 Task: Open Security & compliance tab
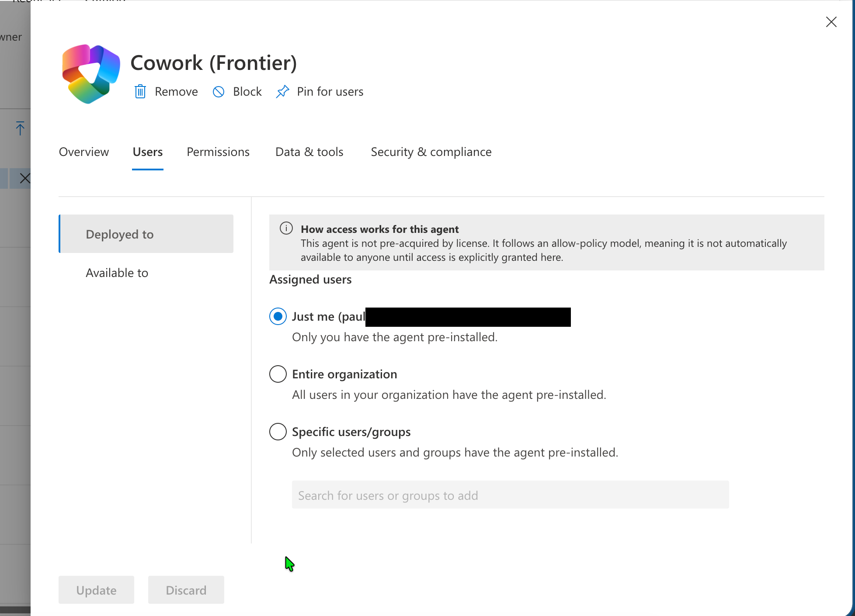[x=431, y=152]
